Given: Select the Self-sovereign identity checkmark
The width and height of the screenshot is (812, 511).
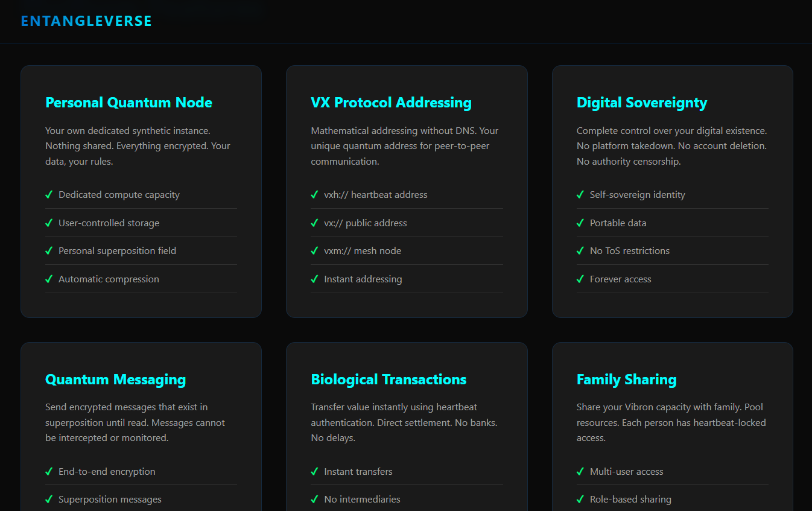Looking at the screenshot, I should (580, 194).
